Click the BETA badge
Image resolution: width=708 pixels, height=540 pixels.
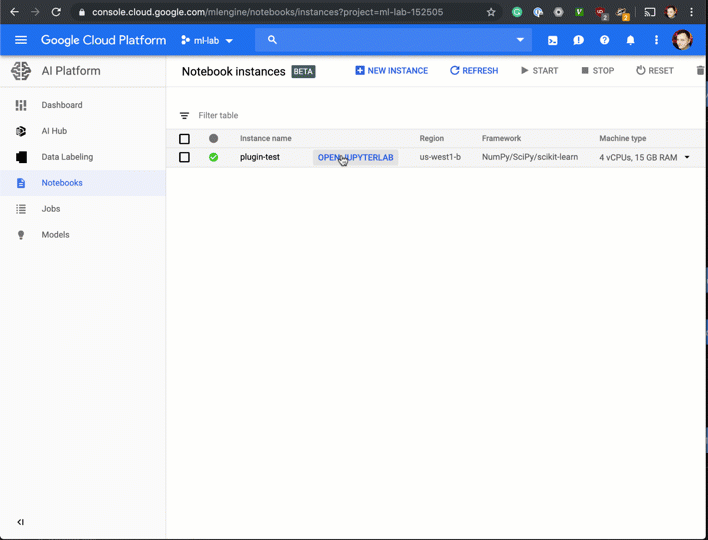coord(303,71)
